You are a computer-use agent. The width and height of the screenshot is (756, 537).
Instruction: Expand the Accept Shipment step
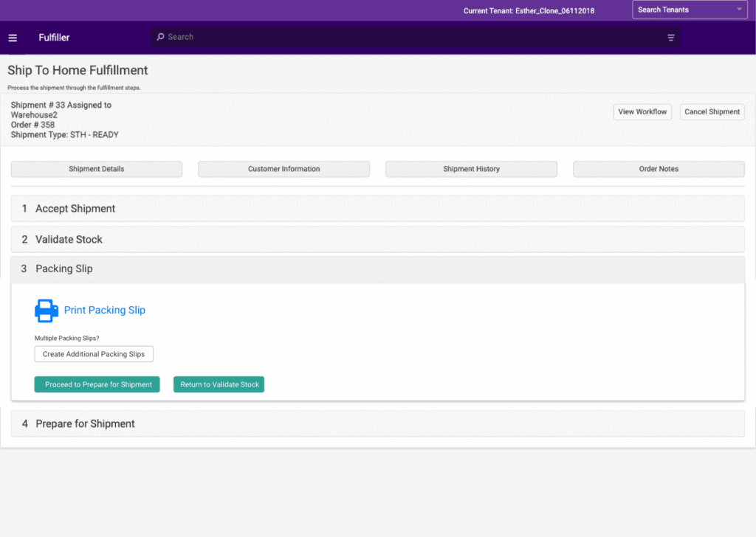[x=377, y=209]
